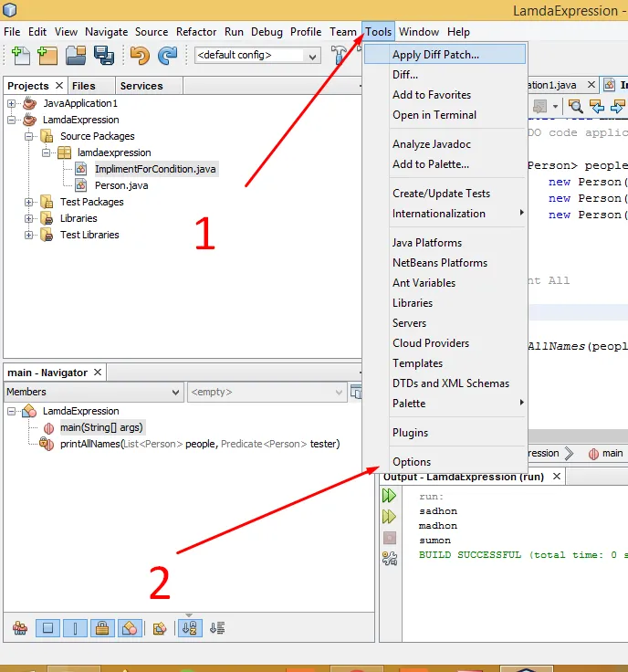The image size is (628, 672).
Task: Choose Apply Diff Patch menu entry
Action: [x=445, y=55]
